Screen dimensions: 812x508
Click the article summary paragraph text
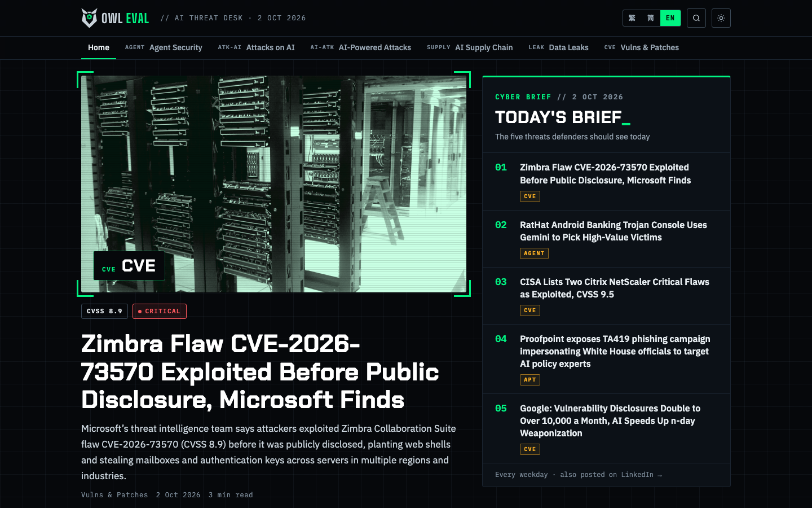(x=268, y=452)
